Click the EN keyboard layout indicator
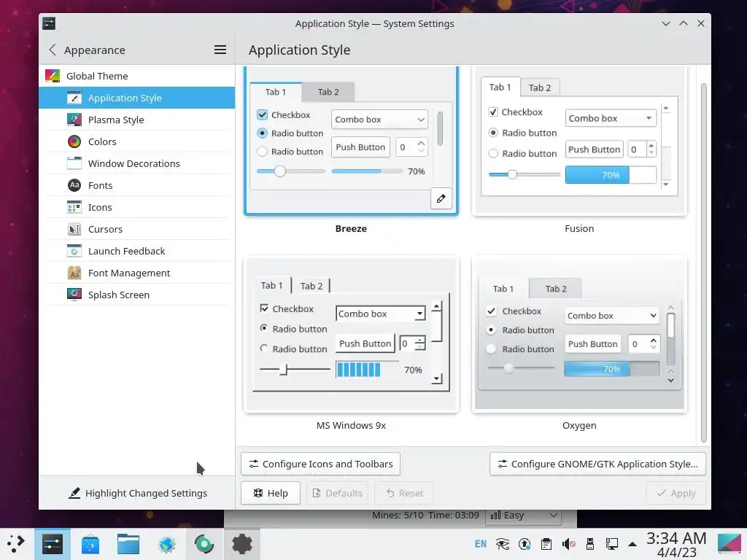 (481, 544)
